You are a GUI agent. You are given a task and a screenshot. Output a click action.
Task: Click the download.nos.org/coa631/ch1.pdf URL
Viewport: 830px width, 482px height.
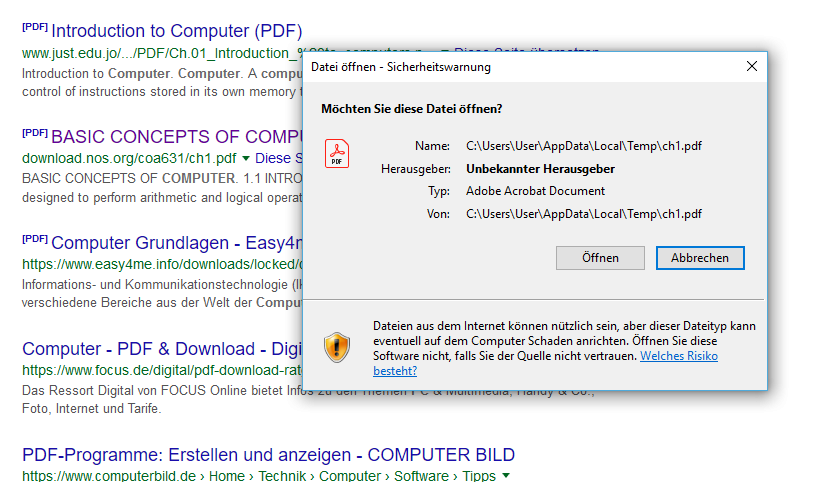point(129,158)
